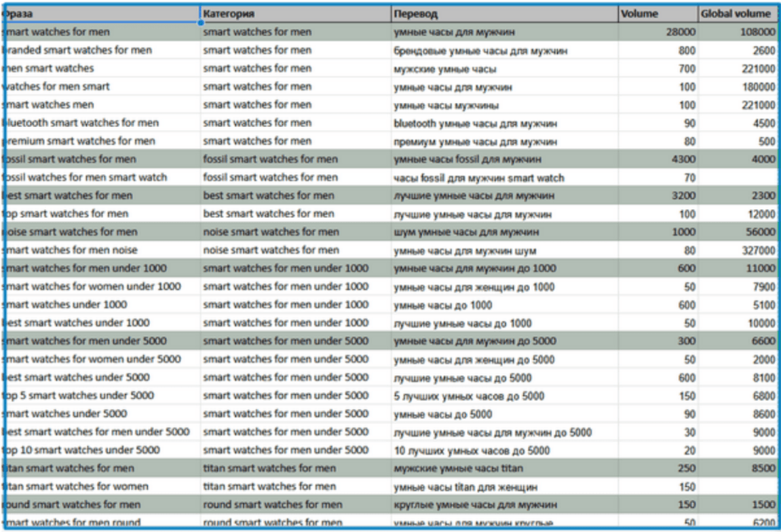
Task: Select the Категория column header
Action: pyautogui.click(x=296, y=14)
